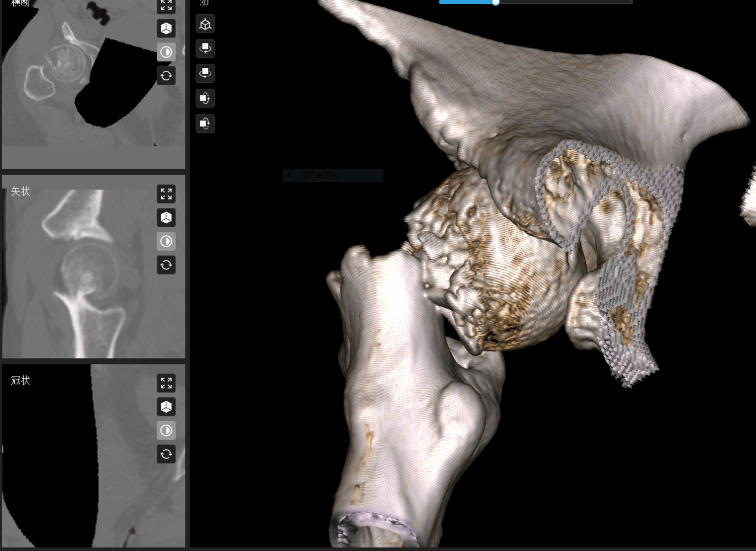Click the 3D cube icon in 矢状 panel

tap(166, 217)
